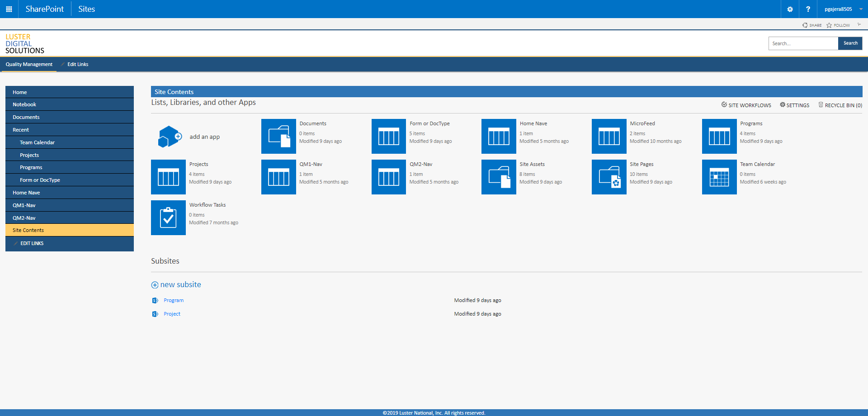Open the settings gear in top bar

pyautogui.click(x=790, y=9)
